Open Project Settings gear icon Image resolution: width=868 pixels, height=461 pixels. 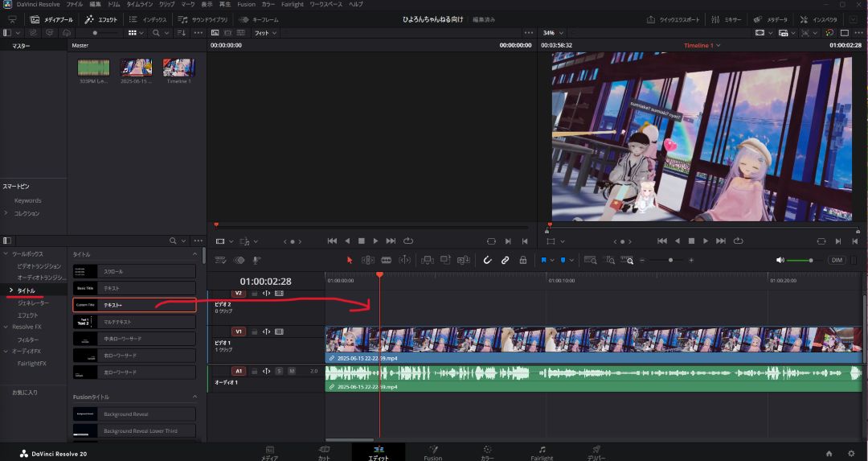click(x=851, y=453)
